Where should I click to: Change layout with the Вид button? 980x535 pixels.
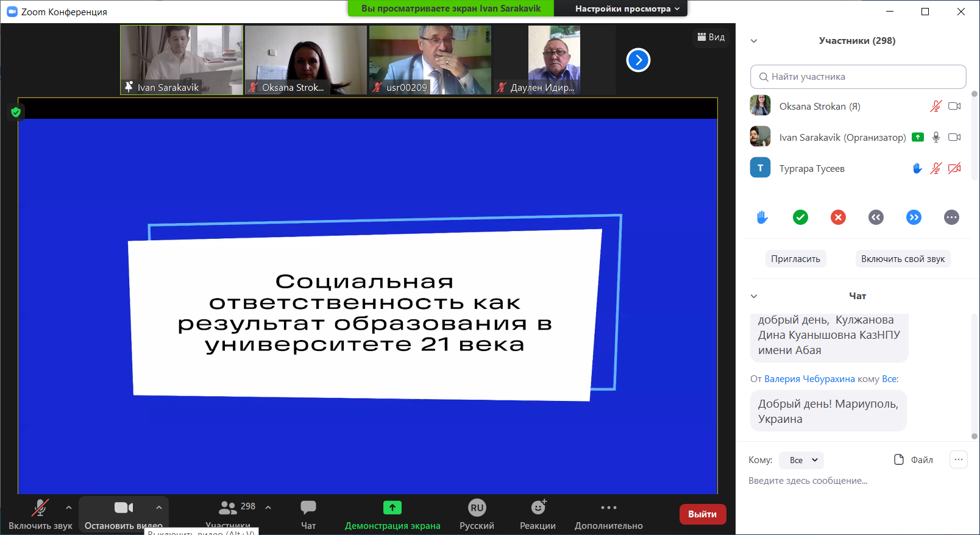(x=711, y=37)
